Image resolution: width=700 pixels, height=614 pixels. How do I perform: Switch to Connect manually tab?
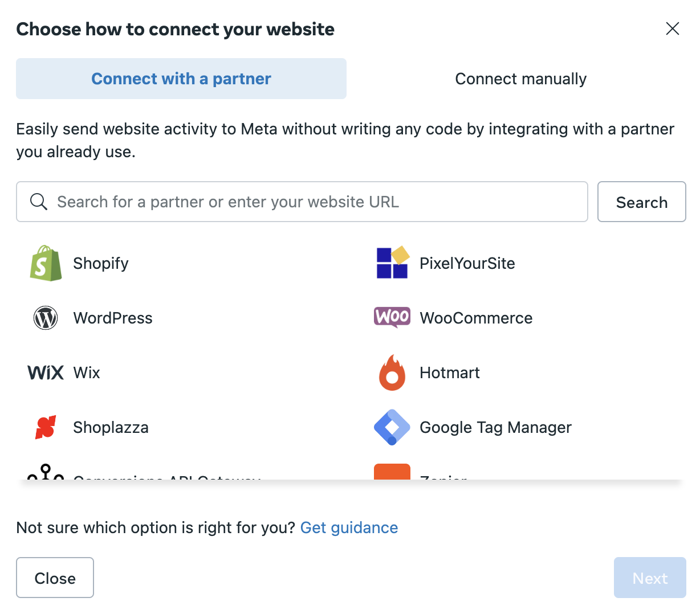pyautogui.click(x=520, y=79)
